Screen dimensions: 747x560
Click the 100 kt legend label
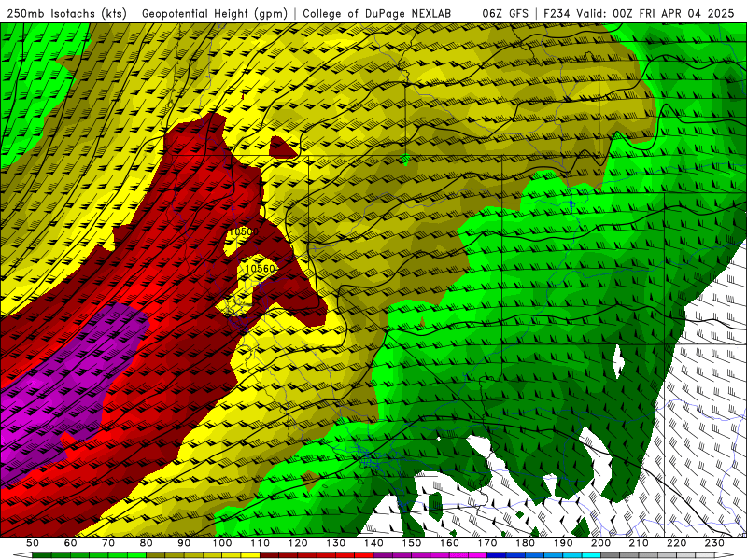point(222,543)
